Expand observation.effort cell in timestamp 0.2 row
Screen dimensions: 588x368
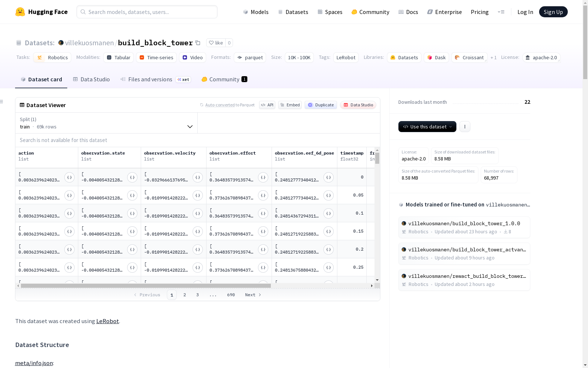(x=263, y=250)
